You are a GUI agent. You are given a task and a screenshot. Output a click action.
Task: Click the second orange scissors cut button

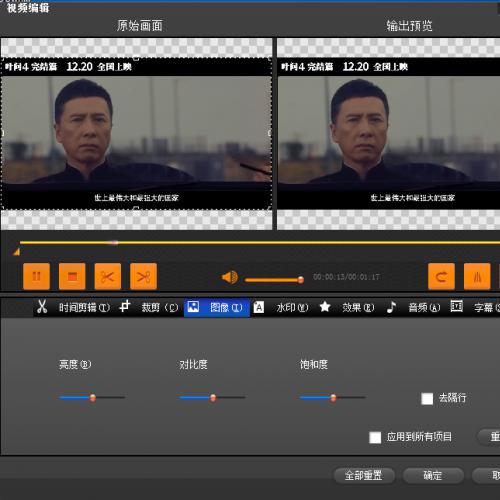point(143,276)
